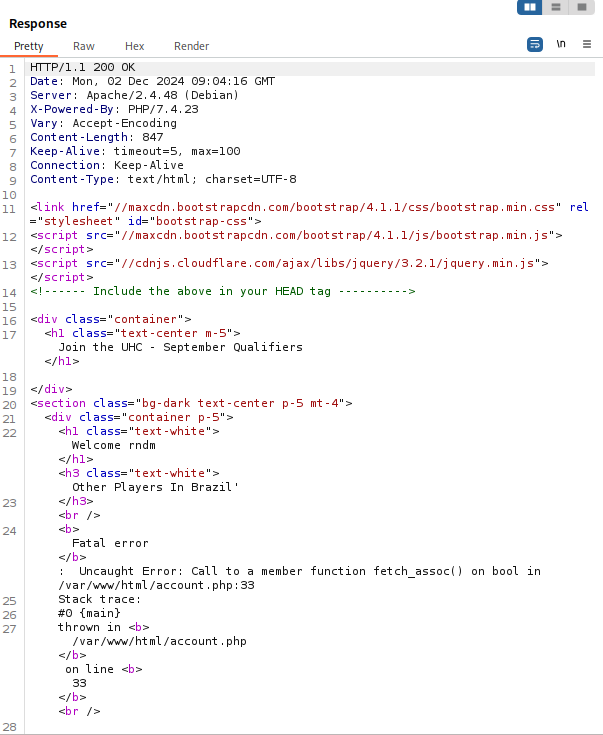Click the Content-Length 847 header
Viewport: 603px width, 735px height.
coord(97,137)
